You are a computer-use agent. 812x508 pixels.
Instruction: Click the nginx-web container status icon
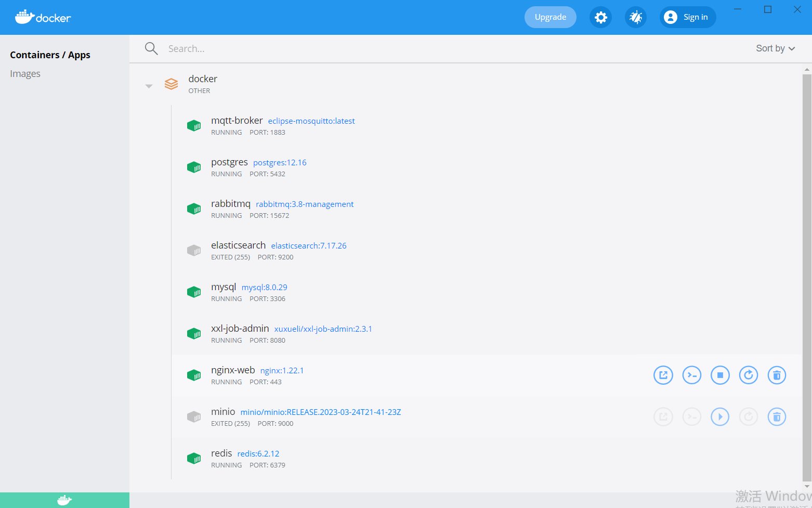click(194, 375)
